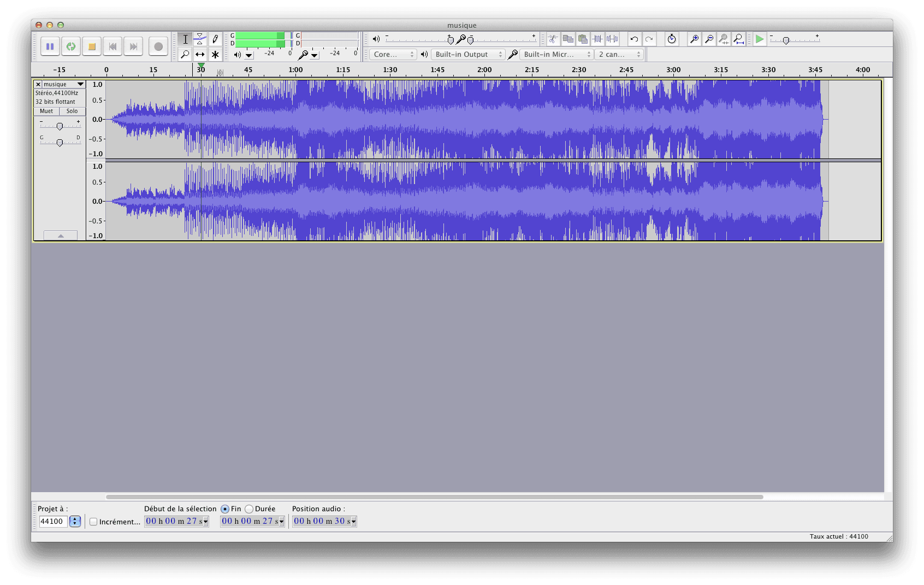Screen dimensions: 924x585
Task: Click the Zoom In magnifier icon
Action: coord(694,39)
